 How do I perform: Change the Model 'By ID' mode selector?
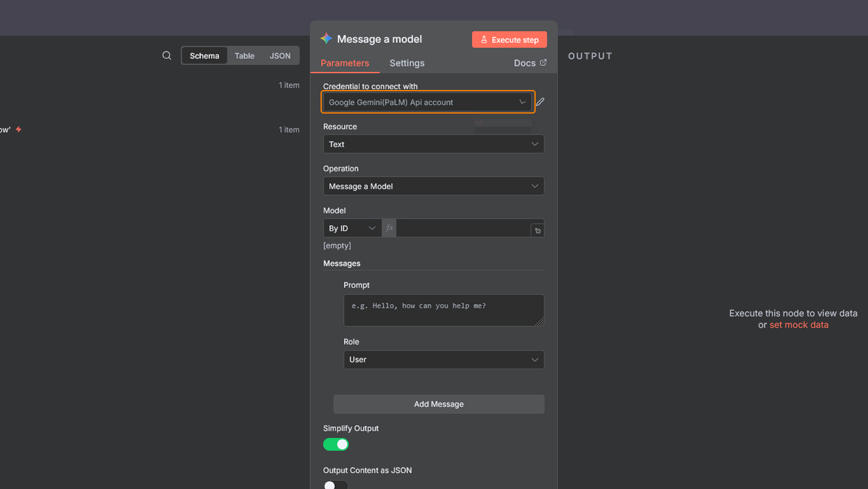[x=352, y=228]
